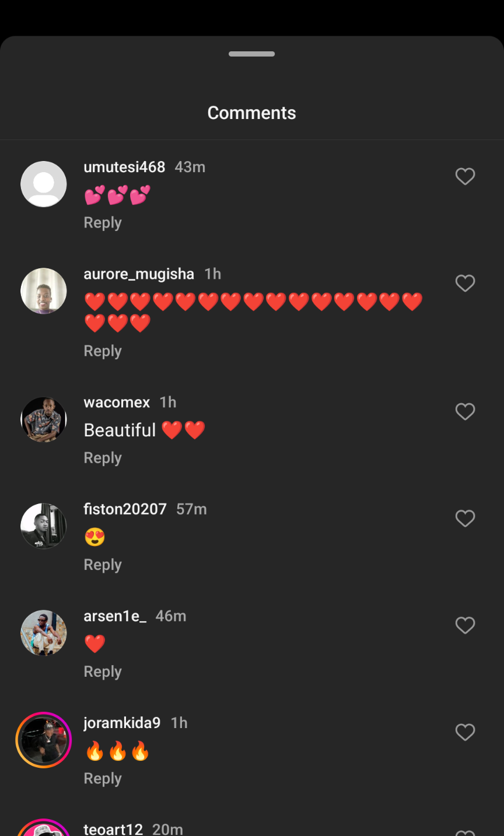Reply to fiston20207's emoji comment

point(103,565)
